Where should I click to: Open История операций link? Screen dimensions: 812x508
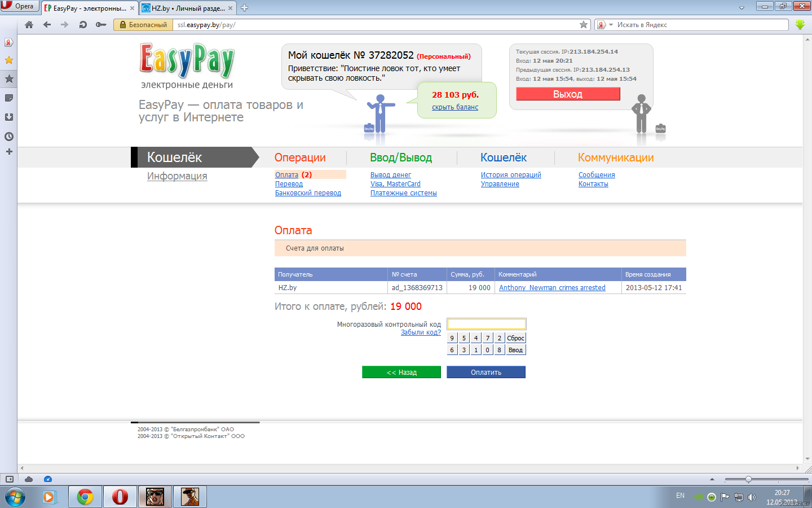pos(511,175)
